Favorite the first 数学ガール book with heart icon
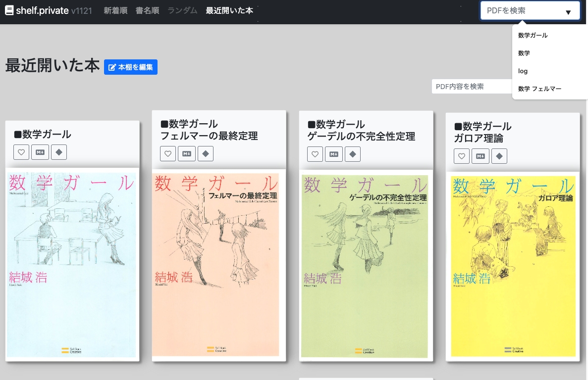The image size is (588, 380). [21, 152]
